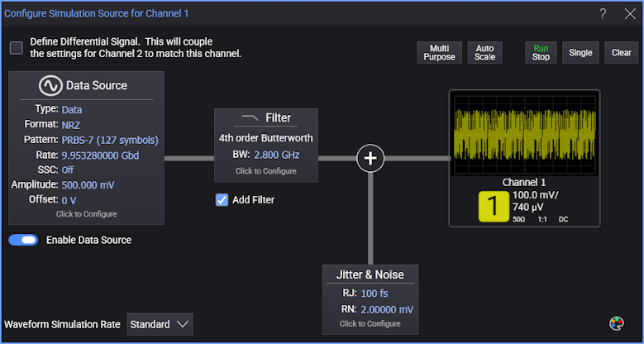This screenshot has width=644, height=344.
Task: Click the yellow Channel 1 number badge
Action: click(494, 206)
